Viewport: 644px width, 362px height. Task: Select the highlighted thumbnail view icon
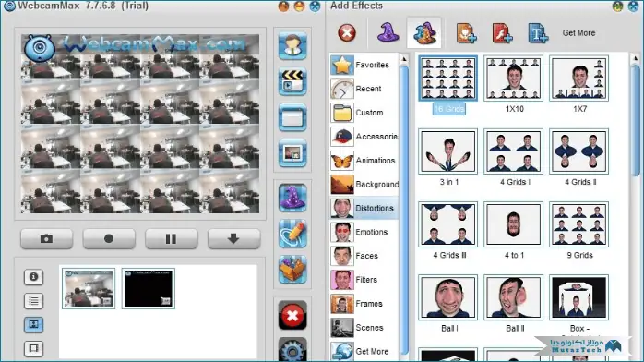coord(34,325)
